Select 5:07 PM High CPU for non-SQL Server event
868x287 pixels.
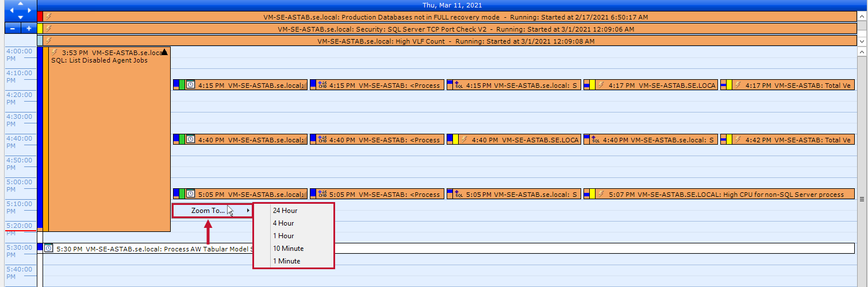point(719,194)
